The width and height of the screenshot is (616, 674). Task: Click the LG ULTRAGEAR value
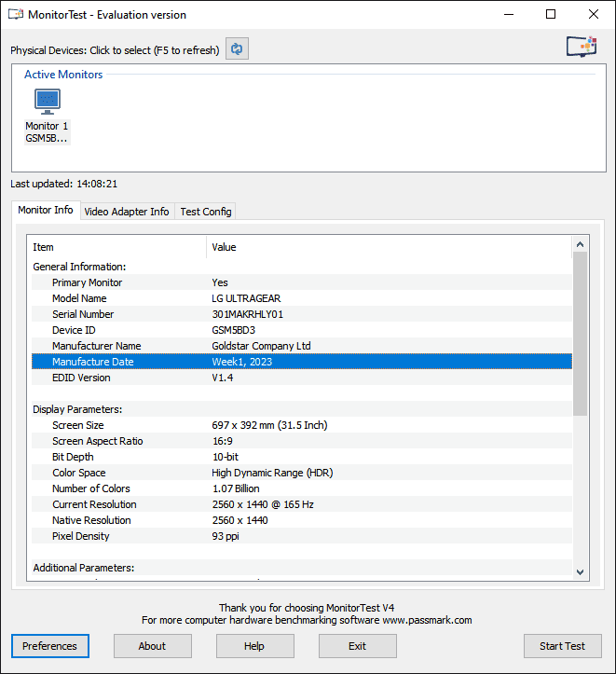tap(246, 298)
